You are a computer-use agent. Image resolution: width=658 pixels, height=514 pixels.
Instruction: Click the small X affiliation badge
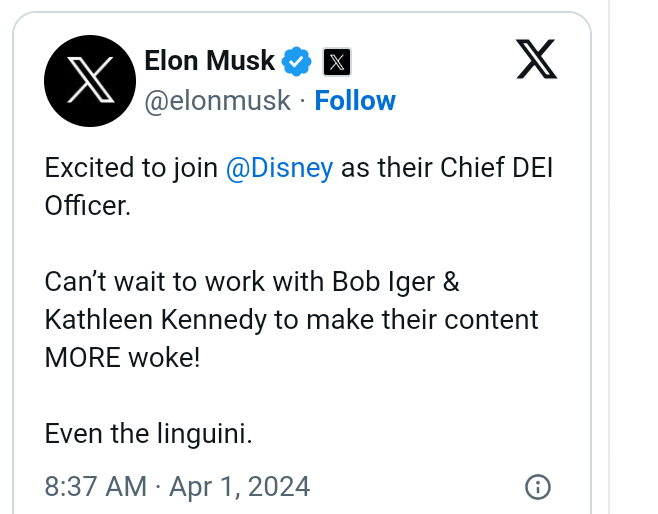[337, 63]
